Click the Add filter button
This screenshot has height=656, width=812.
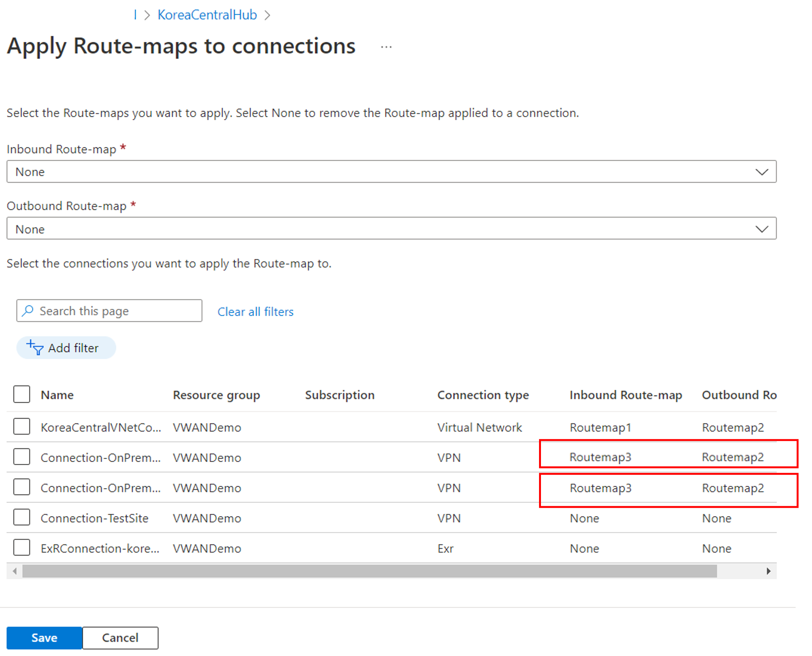click(x=66, y=348)
